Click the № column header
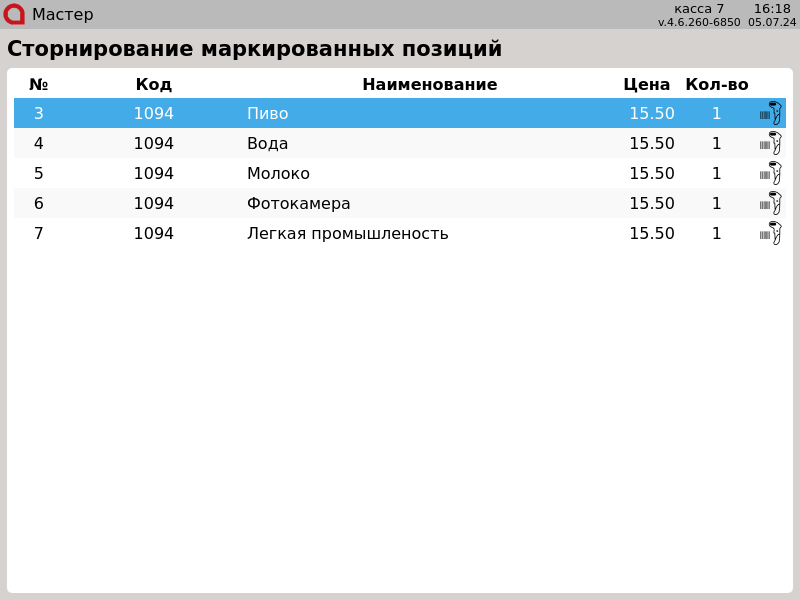 [x=38, y=85]
